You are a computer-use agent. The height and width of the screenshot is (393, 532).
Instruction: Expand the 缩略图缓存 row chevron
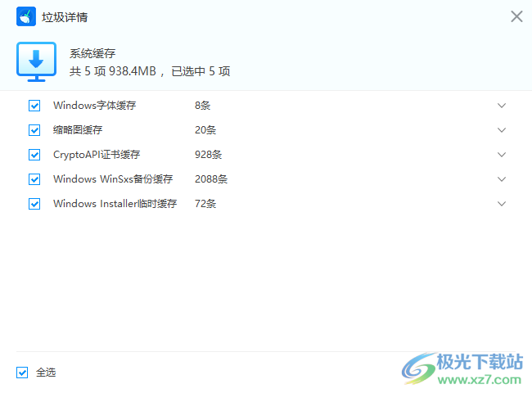pos(502,130)
